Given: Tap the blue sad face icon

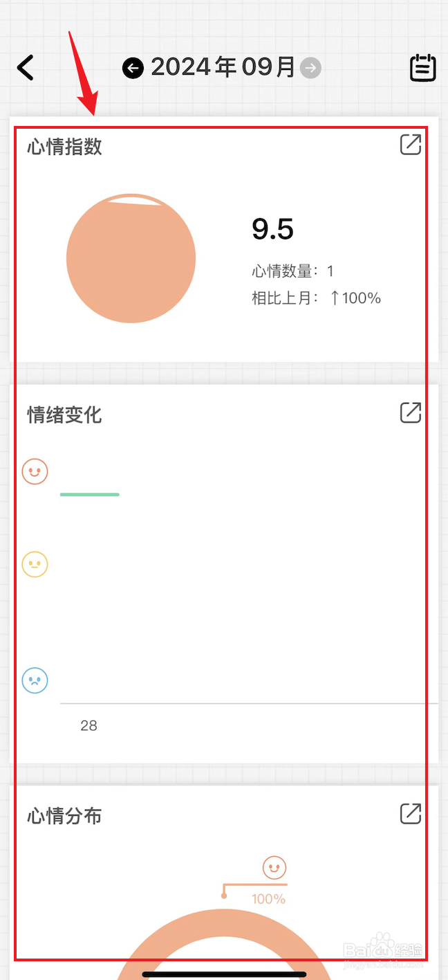Looking at the screenshot, I should pyautogui.click(x=35, y=680).
